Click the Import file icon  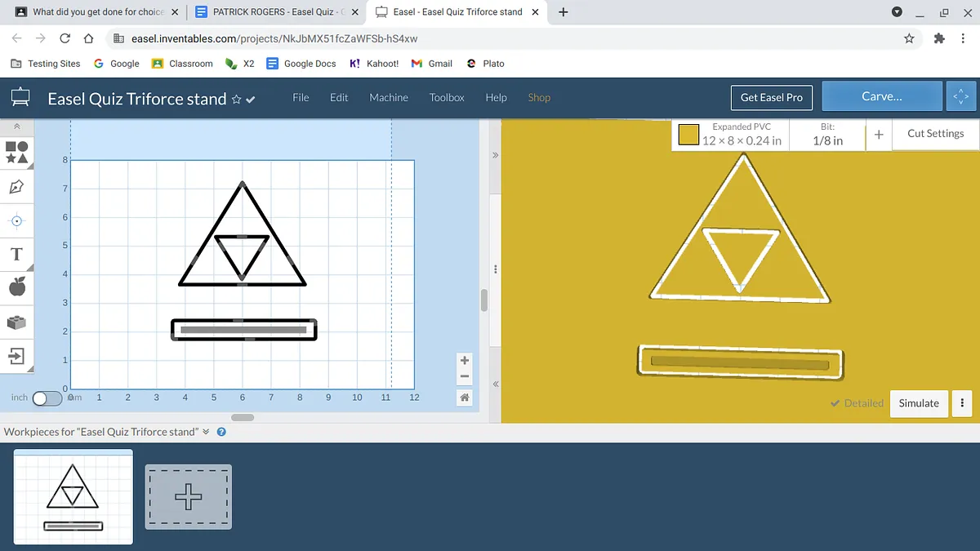(x=17, y=356)
